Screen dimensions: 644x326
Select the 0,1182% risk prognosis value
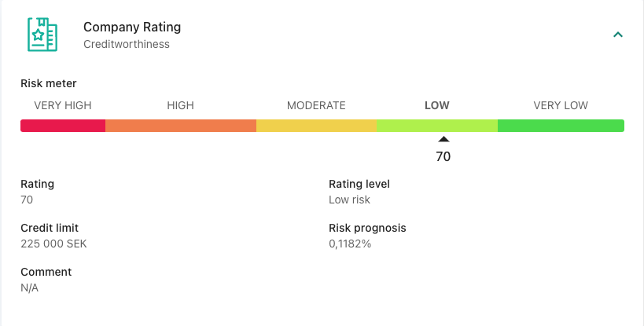(x=350, y=244)
